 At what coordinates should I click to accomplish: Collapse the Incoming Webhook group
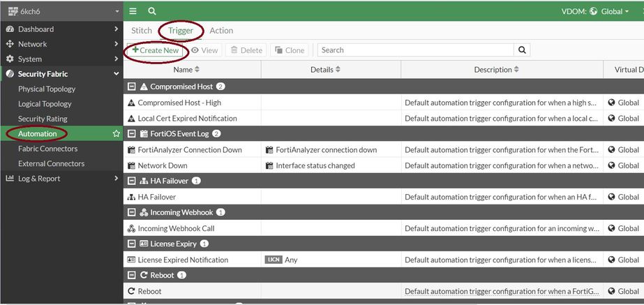(x=131, y=212)
